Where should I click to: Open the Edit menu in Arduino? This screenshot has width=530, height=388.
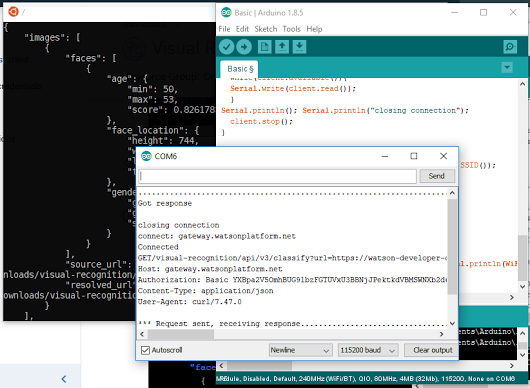(x=242, y=29)
